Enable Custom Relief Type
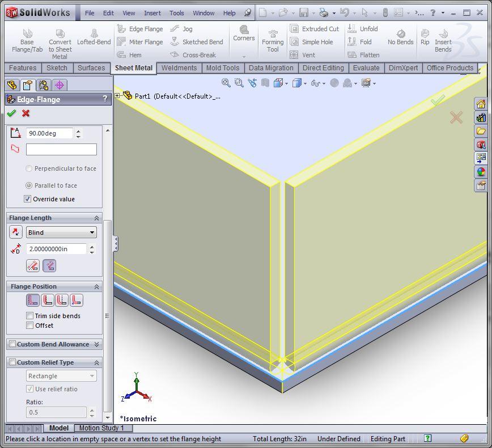 tap(12, 362)
